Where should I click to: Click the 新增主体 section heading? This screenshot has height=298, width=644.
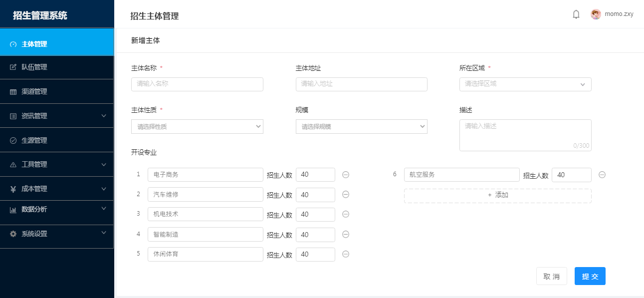146,40
